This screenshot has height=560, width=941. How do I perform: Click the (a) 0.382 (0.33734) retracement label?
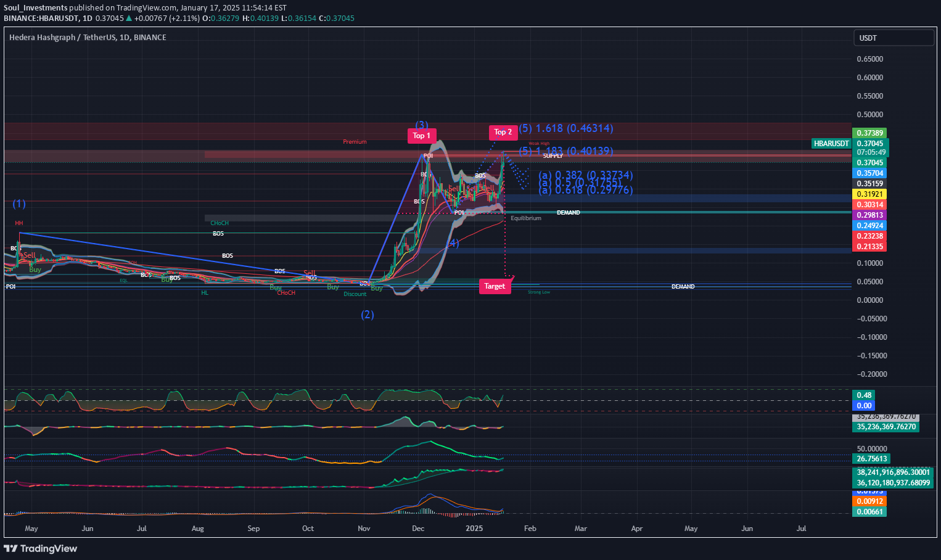[586, 176]
